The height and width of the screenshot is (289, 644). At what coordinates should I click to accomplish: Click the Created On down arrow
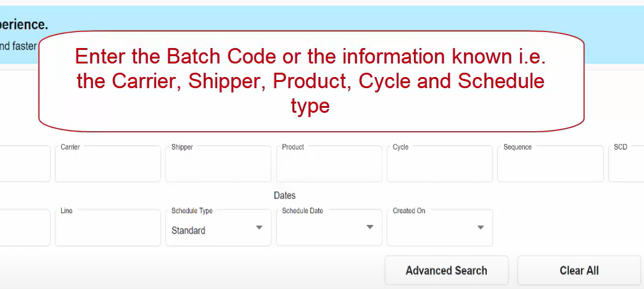[480, 227]
